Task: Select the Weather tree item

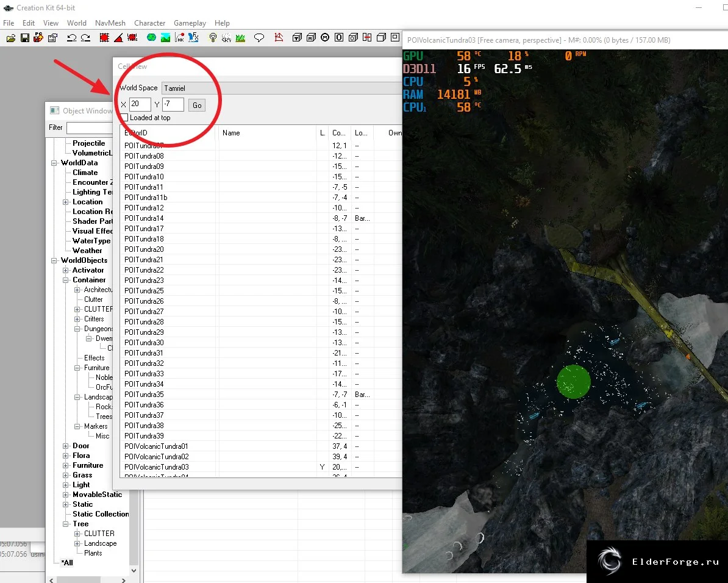Action: [x=87, y=251]
